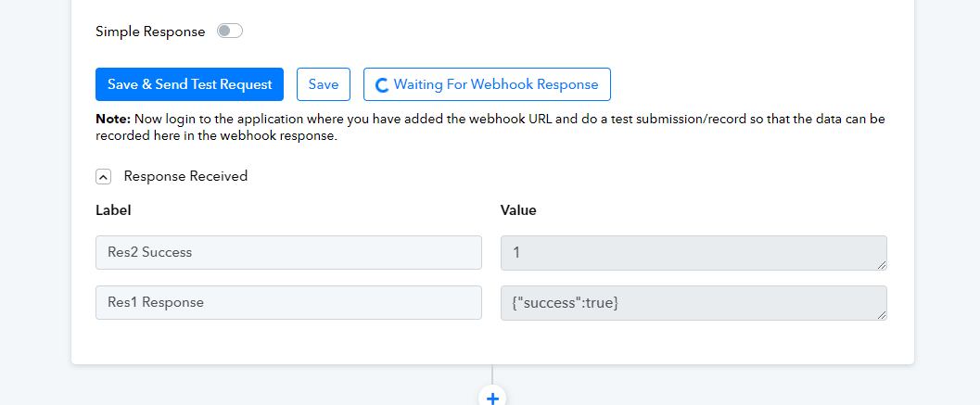Click the connector line below the card
980x405 pixels.
tap(492, 373)
